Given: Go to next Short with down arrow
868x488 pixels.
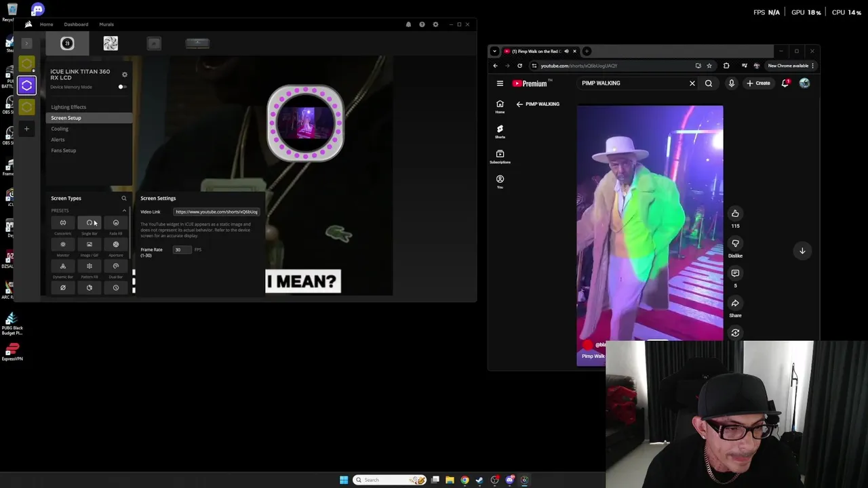Looking at the screenshot, I should click(802, 251).
